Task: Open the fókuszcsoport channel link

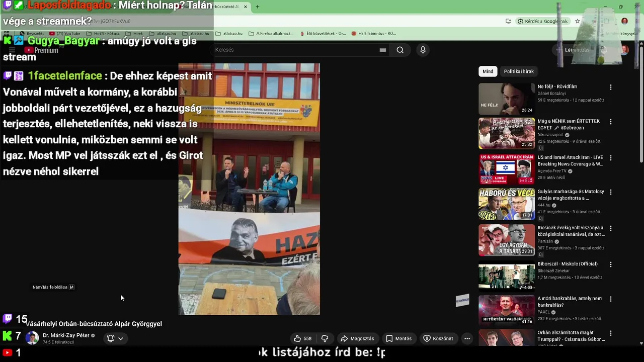Action: click(x=551, y=135)
